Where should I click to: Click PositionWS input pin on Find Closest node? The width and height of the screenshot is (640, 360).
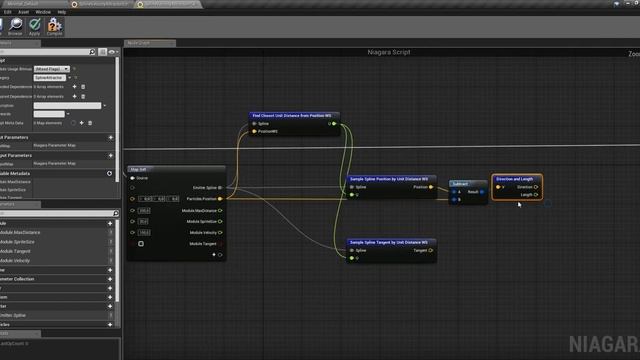(x=254, y=131)
